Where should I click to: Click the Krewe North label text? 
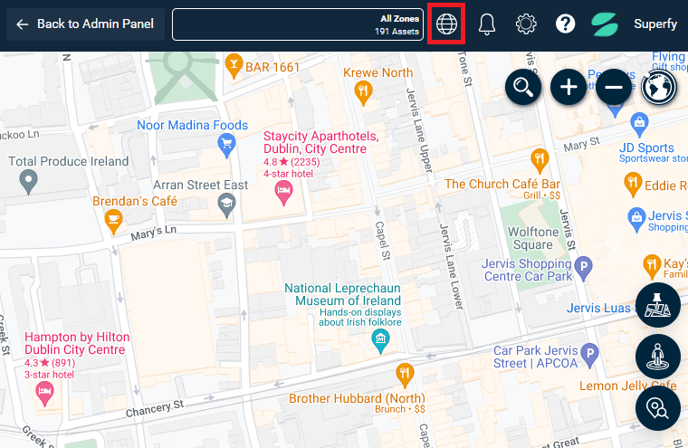tap(378, 72)
